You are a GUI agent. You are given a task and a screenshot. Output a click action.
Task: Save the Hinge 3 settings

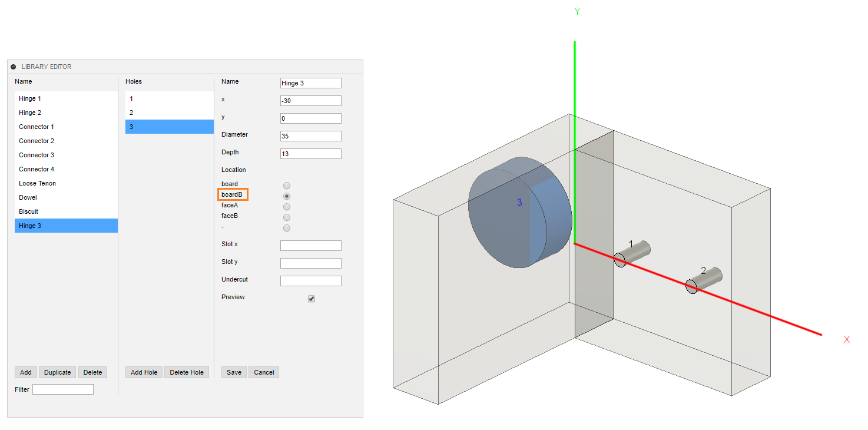point(234,372)
